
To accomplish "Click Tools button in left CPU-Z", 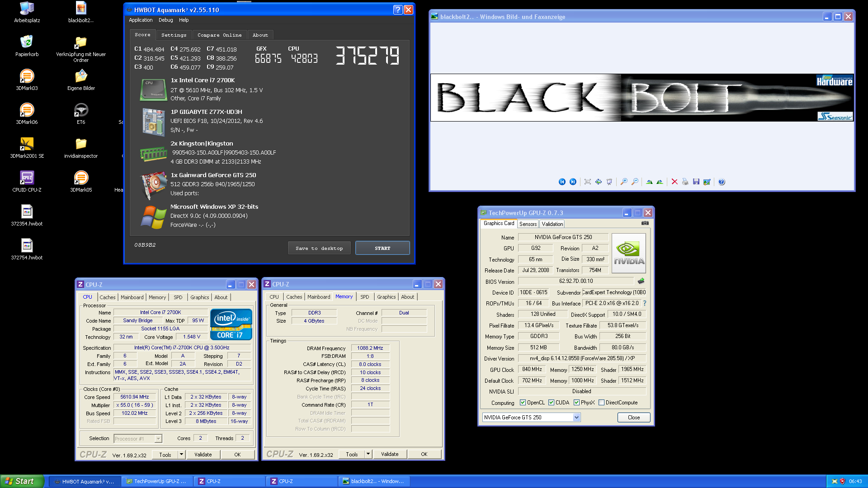I will coord(165,455).
